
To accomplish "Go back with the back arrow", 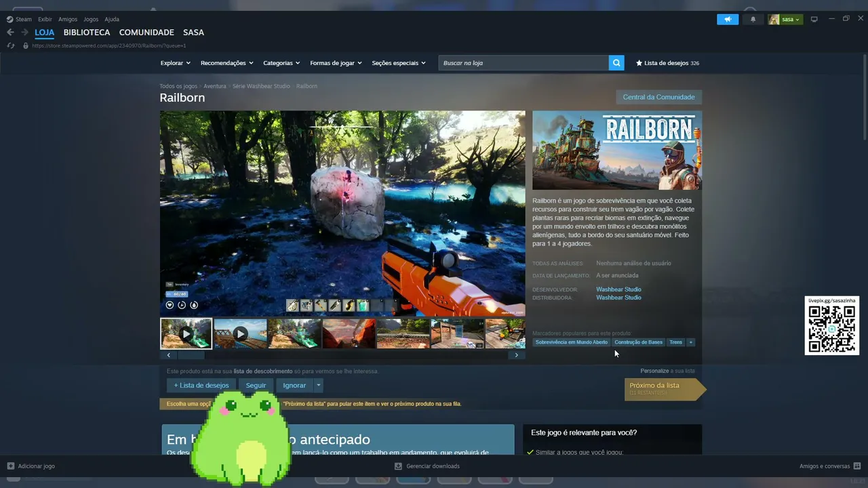I will click(10, 33).
